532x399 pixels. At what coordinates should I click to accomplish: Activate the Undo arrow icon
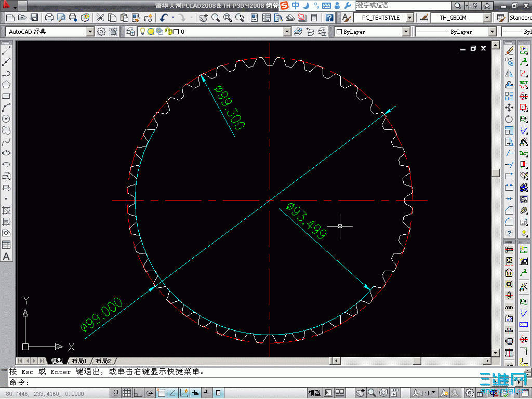coord(164,17)
